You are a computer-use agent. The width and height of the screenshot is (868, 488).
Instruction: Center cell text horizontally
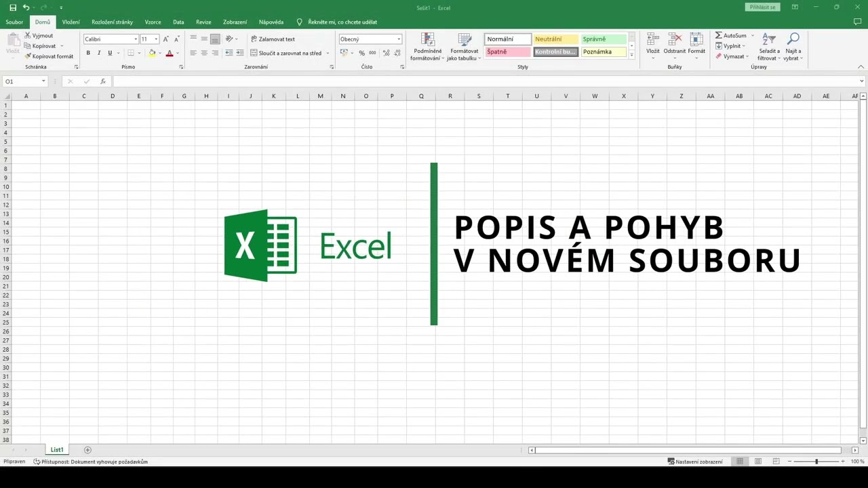coord(204,53)
